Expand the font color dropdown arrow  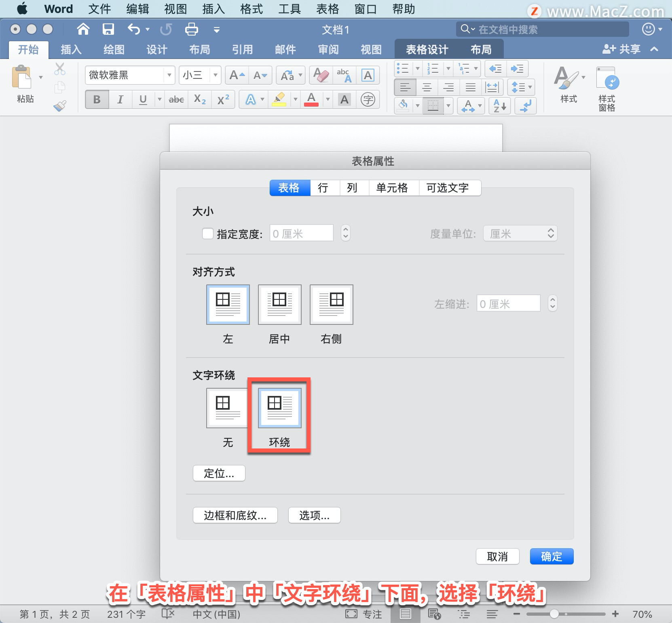click(x=328, y=99)
